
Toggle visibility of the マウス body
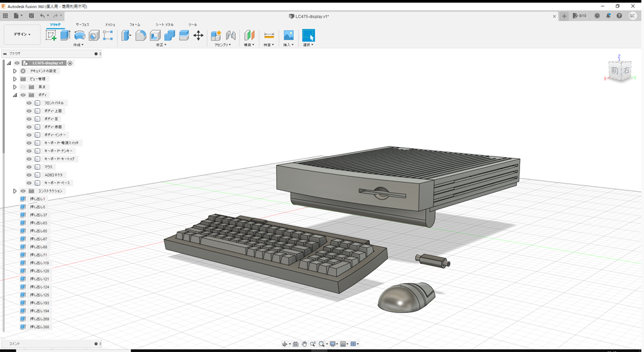click(x=29, y=167)
